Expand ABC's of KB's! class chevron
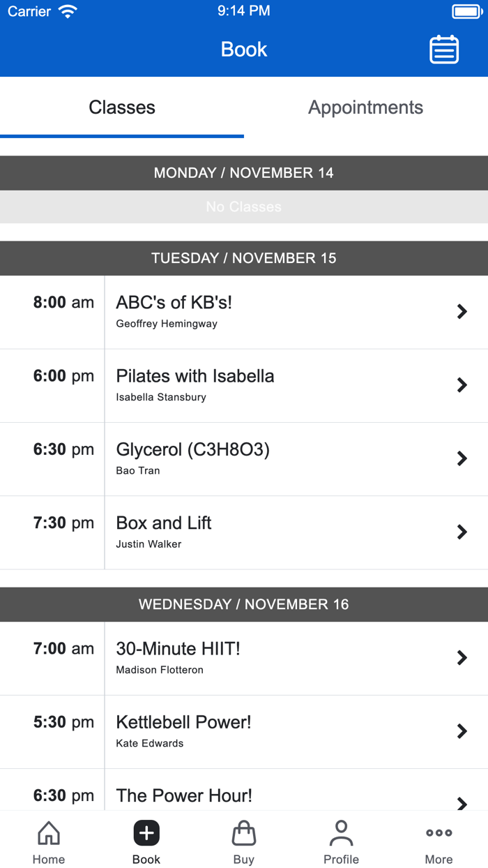Screen dimensions: 488x868 tap(462, 312)
